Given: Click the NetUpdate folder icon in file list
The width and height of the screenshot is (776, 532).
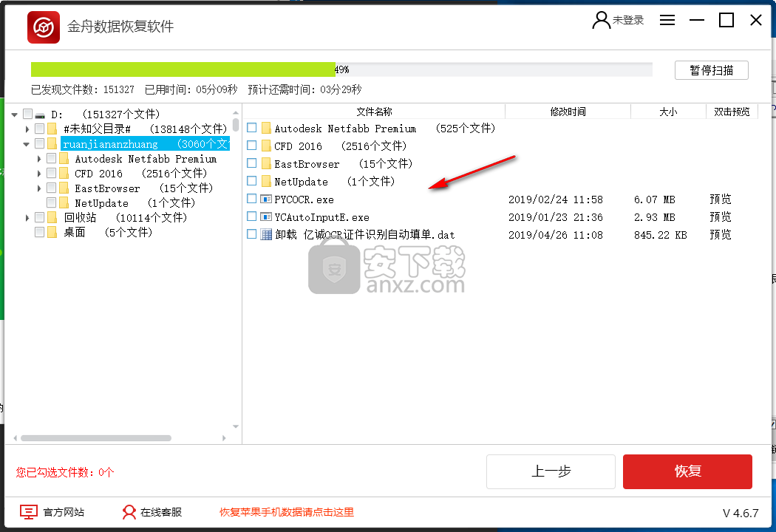Looking at the screenshot, I should (x=266, y=182).
